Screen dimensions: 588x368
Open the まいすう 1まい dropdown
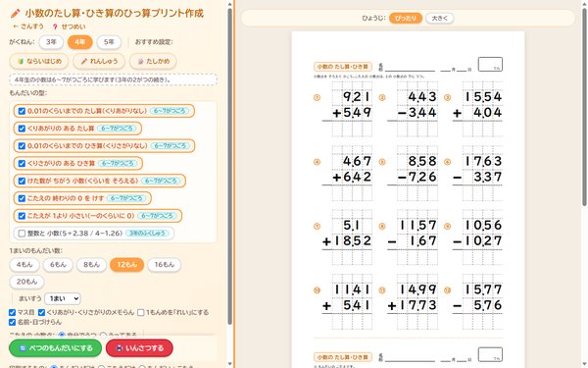click(x=63, y=299)
